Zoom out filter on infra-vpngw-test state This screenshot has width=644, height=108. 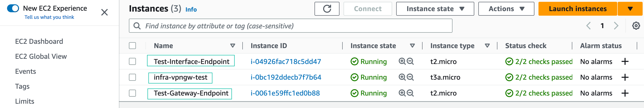(410, 77)
